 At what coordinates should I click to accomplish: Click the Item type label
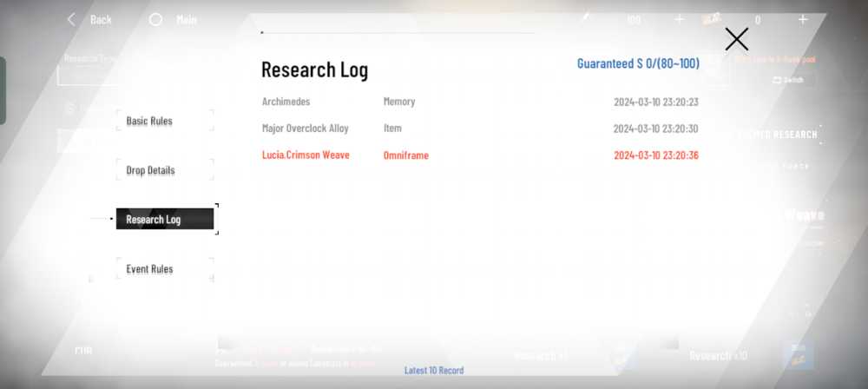[x=392, y=128]
